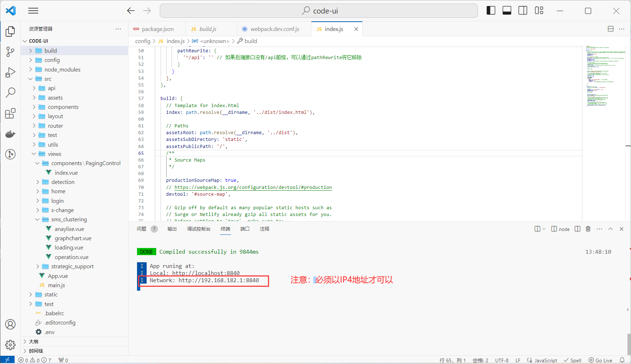Expand the 大纲 outline section
This screenshot has width=631, height=364.
coord(74,341)
